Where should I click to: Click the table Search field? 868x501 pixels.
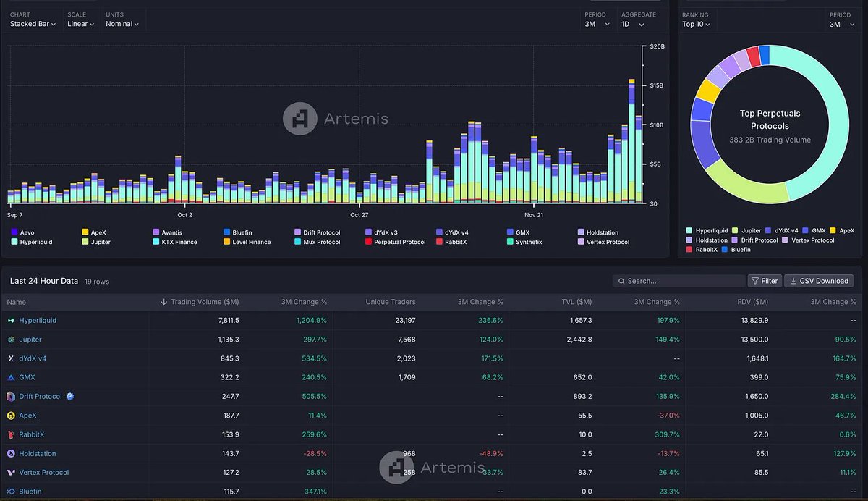coord(678,281)
